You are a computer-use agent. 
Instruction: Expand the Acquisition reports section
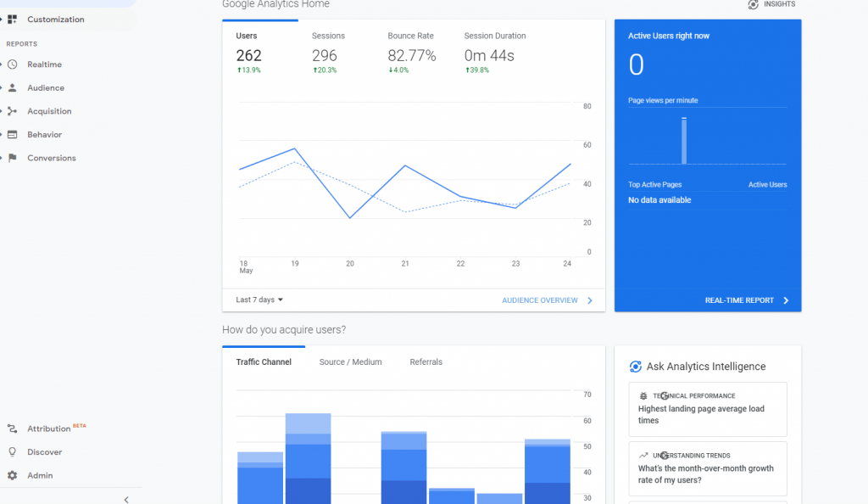click(1, 111)
